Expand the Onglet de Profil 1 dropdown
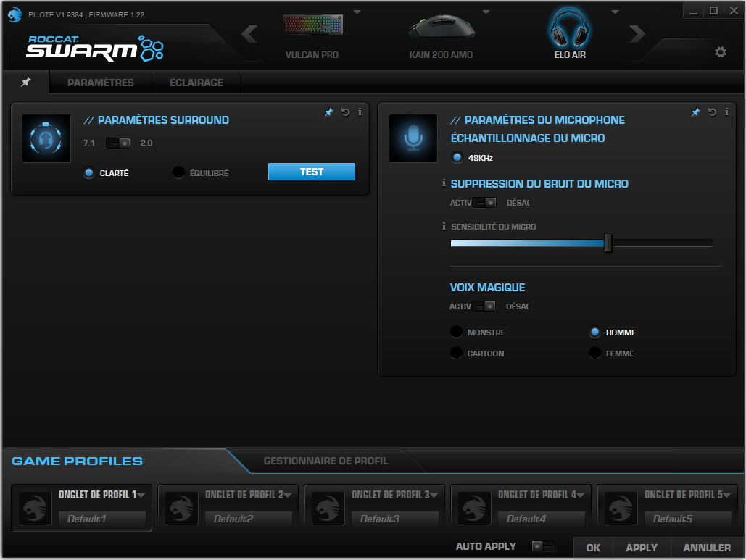 tap(141, 495)
